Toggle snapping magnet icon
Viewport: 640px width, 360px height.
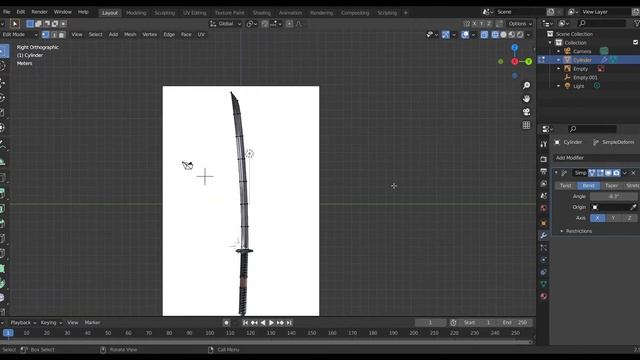(x=265, y=24)
